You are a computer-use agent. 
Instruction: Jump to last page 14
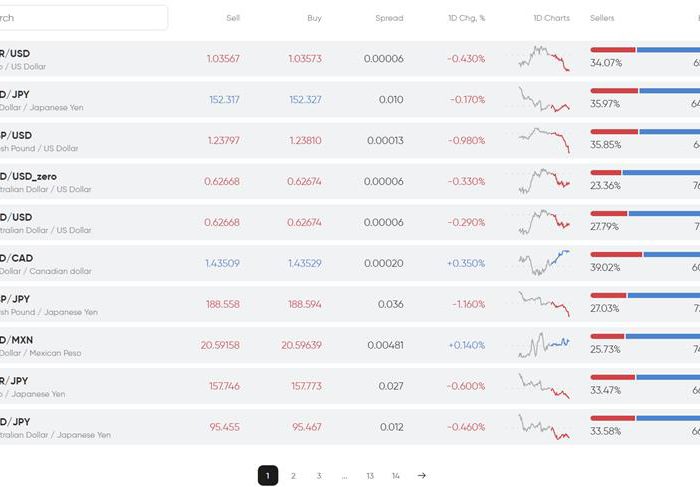point(396,476)
